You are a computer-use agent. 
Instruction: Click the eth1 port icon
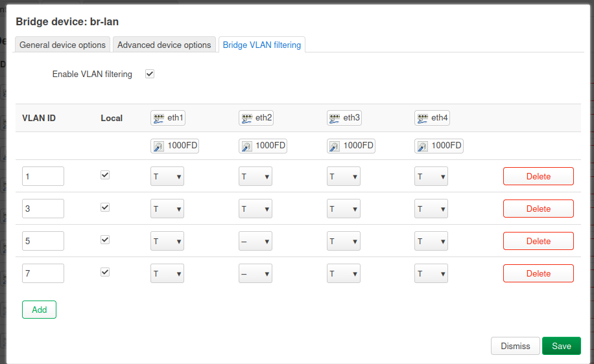(159, 118)
